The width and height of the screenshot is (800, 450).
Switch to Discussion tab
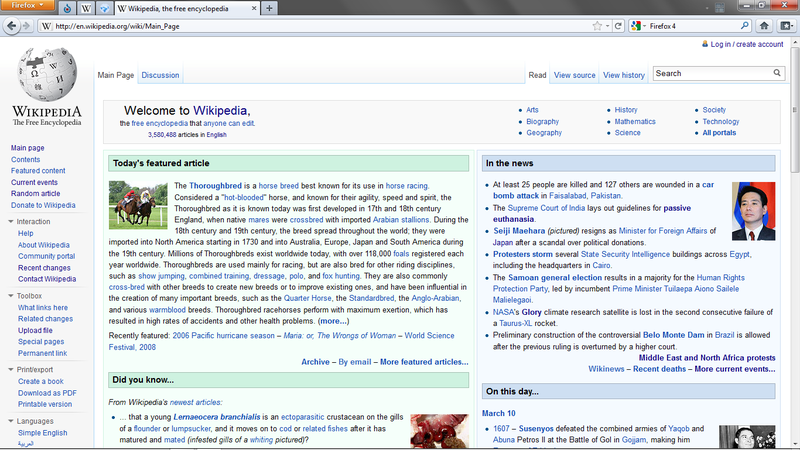(x=160, y=75)
